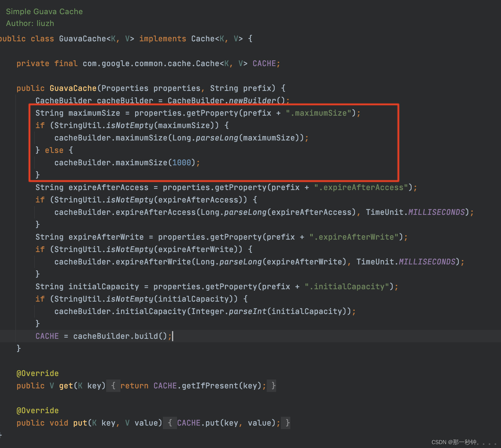This screenshot has height=448, width=501.
Task: Click the GuavaCache class name in declaration
Action: coord(83,39)
